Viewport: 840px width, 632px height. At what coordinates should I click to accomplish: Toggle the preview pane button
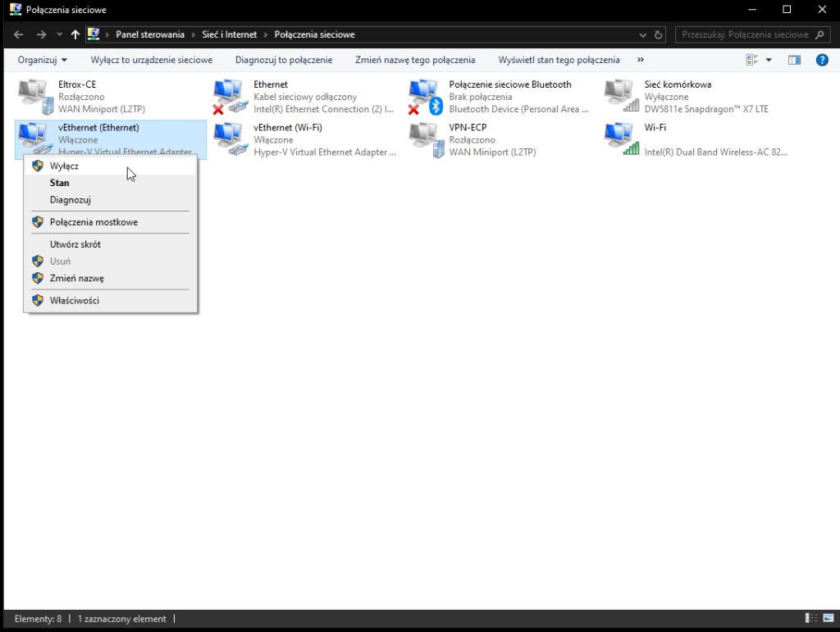[793, 60]
